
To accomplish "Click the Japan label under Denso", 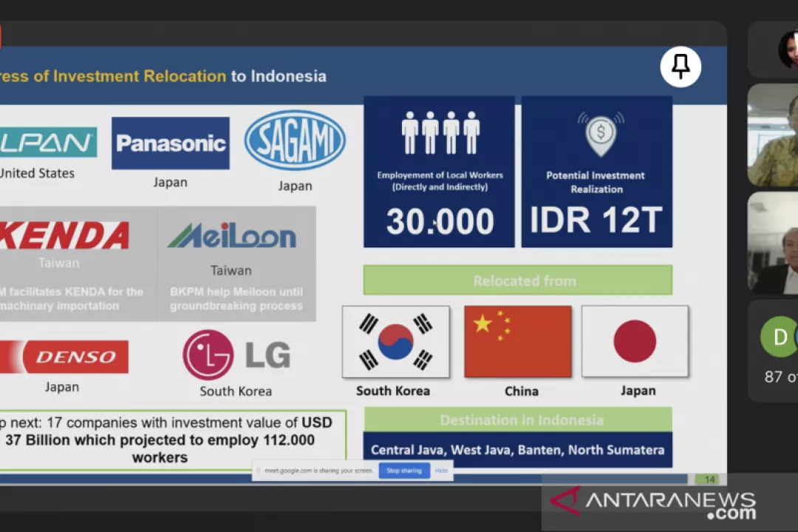I will 62,387.
